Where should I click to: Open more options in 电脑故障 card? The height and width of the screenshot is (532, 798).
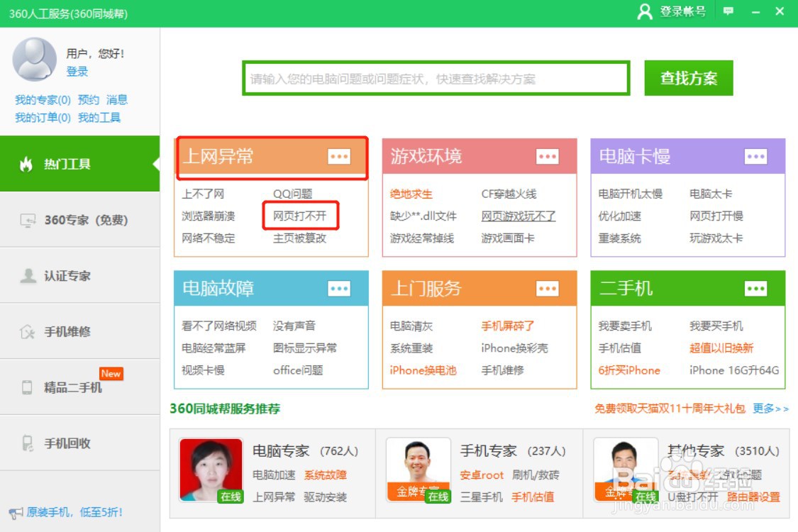click(339, 289)
